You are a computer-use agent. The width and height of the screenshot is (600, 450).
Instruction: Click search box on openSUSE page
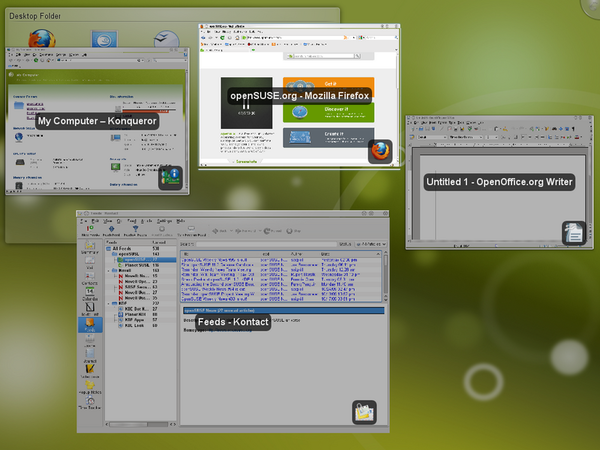click(323, 56)
